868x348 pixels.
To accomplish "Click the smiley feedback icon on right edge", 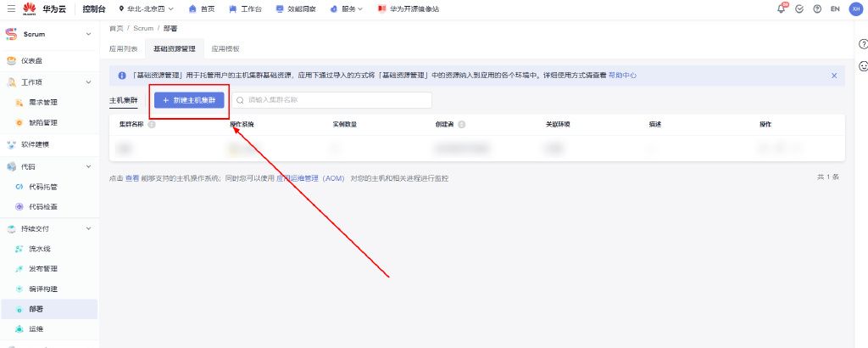I will pos(863,66).
